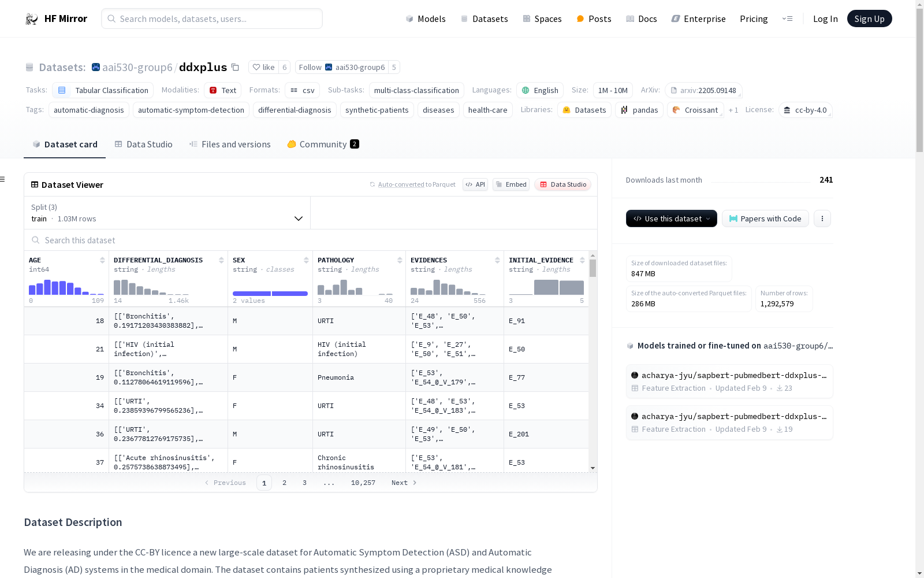Expand the +1 more libraries
Image resolution: width=924 pixels, height=578 pixels.
(x=733, y=110)
